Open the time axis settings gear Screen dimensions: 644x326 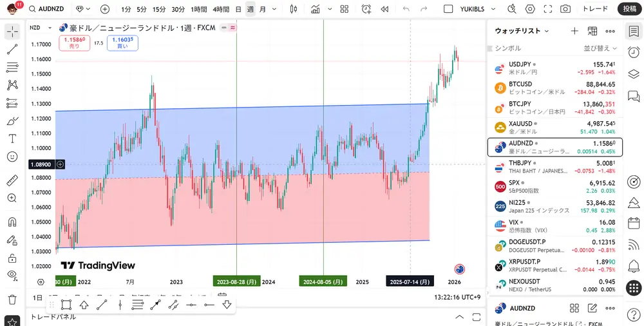coord(40,282)
